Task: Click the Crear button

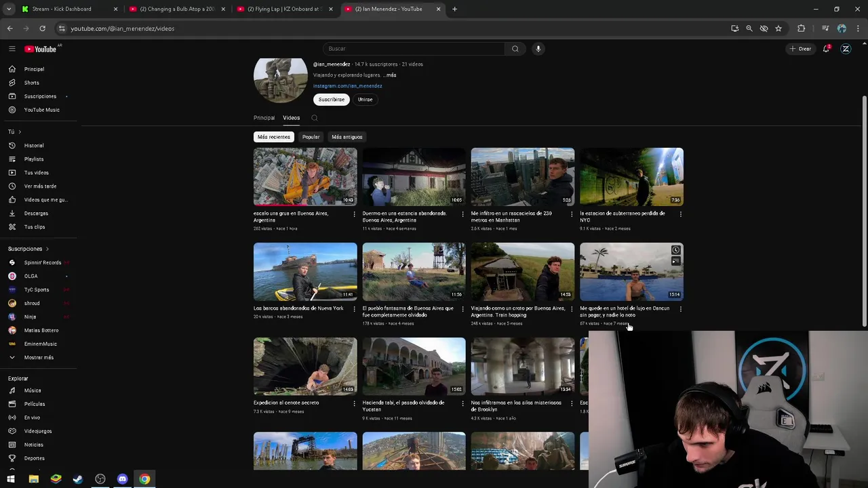Action: (x=800, y=49)
